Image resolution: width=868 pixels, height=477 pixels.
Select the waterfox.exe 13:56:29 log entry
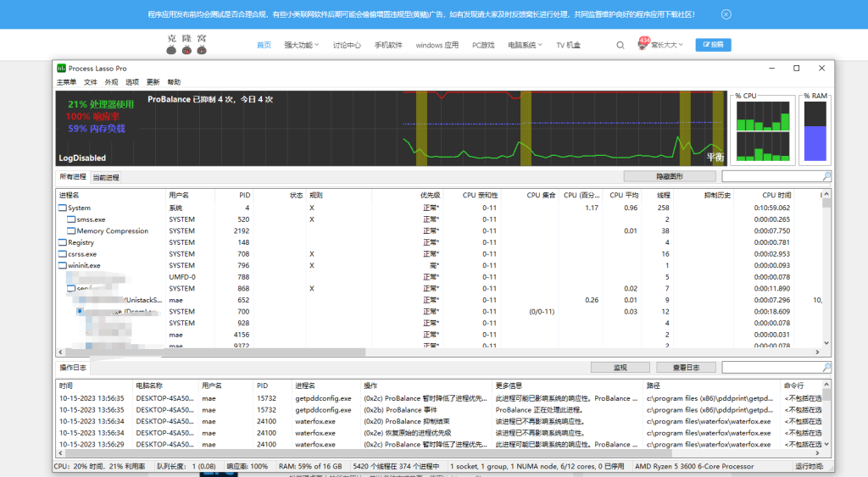pyautogui.click(x=439, y=444)
